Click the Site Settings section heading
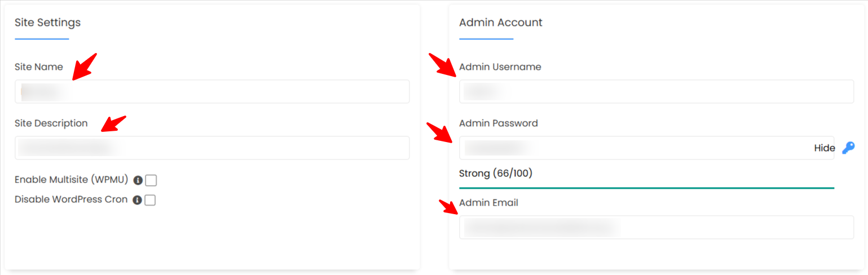The height and width of the screenshot is (275, 868). pyautogui.click(x=47, y=23)
